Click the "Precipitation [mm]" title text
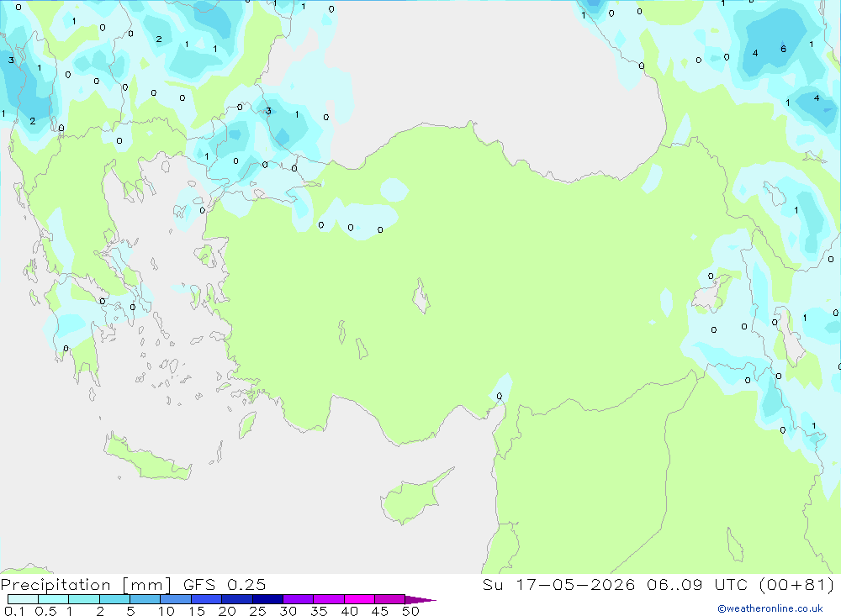The height and width of the screenshot is (616, 841). 87,585
